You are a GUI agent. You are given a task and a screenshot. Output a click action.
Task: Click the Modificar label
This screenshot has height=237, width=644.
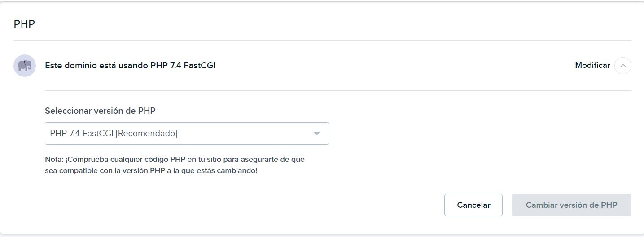coord(592,66)
